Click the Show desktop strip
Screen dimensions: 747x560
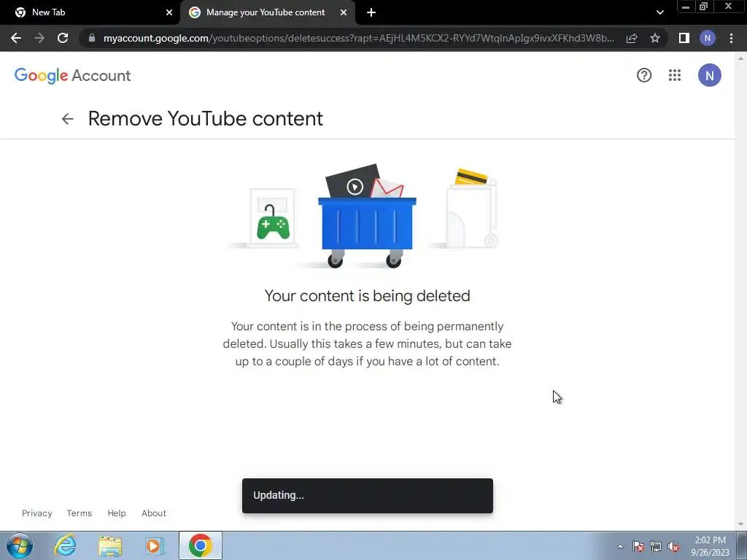point(742,545)
